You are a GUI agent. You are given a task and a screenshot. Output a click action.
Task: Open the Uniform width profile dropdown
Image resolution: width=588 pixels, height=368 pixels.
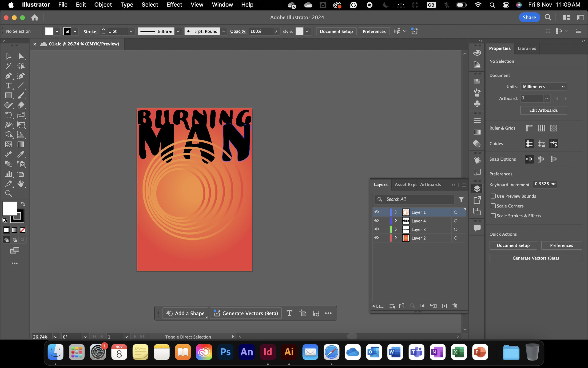178,31
